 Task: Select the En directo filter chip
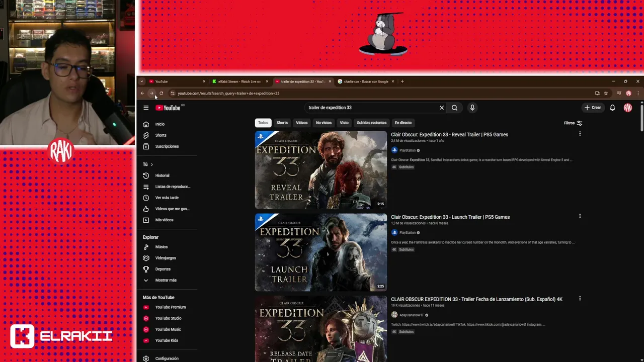[x=403, y=123]
